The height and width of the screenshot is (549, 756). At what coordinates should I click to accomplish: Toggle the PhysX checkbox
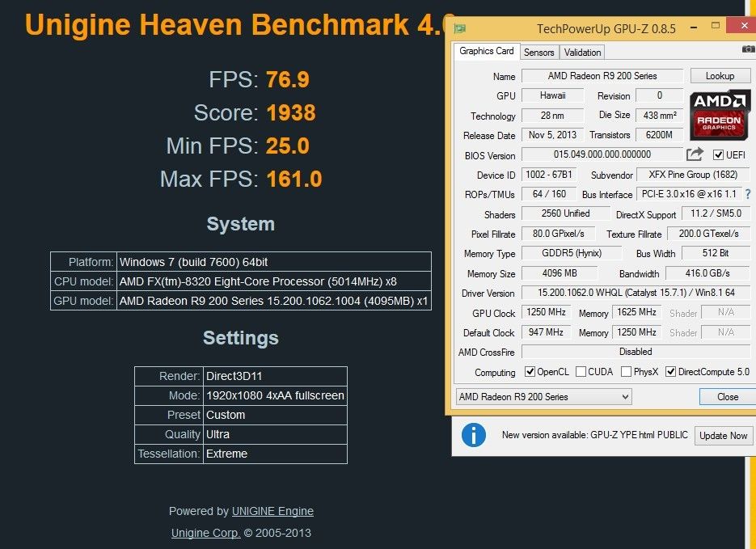(x=627, y=372)
